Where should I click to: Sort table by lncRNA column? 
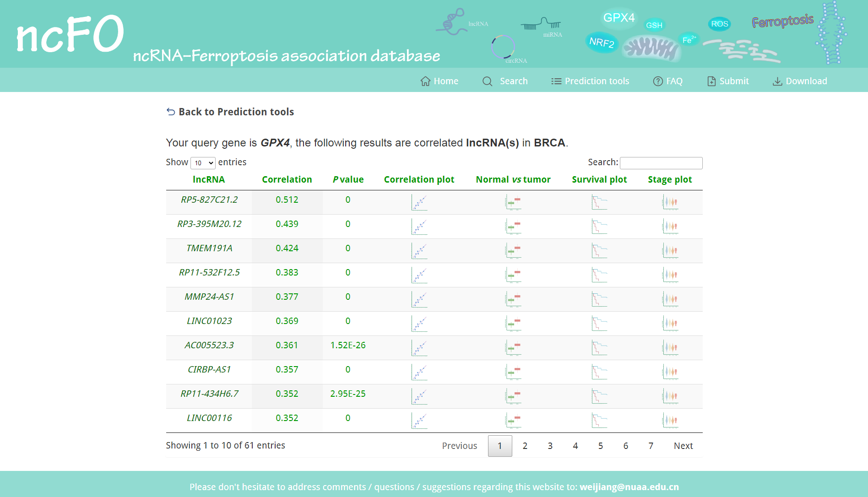tap(209, 179)
